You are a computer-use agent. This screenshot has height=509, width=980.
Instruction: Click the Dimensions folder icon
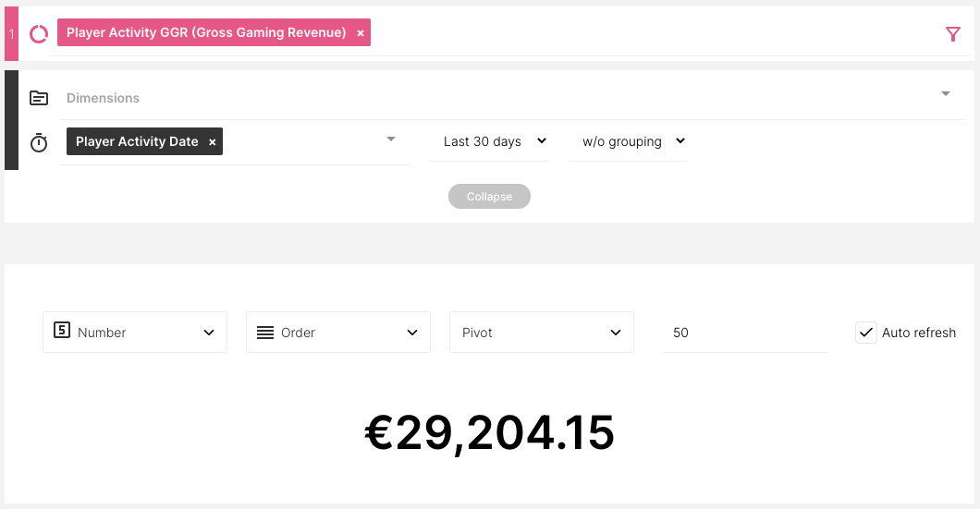pos(39,98)
